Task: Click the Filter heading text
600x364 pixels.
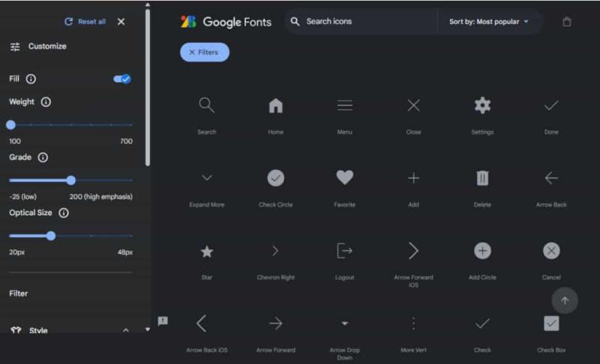Action: (18, 294)
